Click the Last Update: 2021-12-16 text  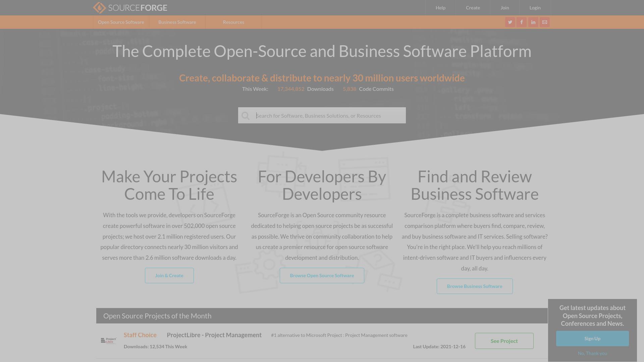point(439,347)
